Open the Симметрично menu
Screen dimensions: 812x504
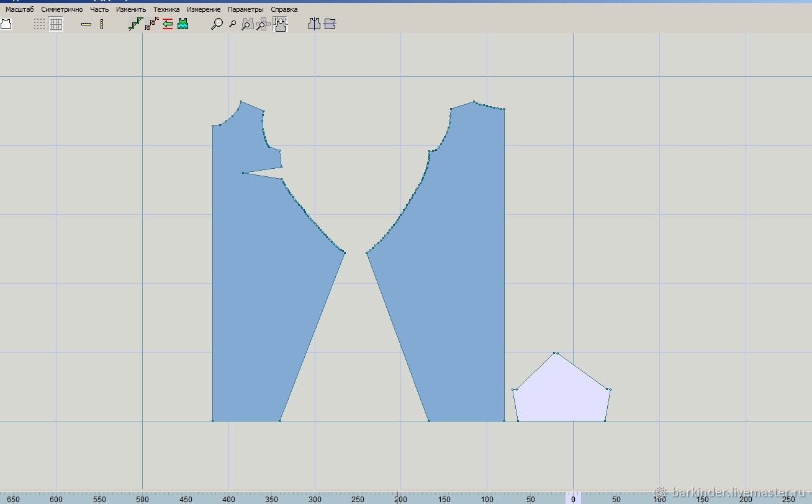point(62,9)
